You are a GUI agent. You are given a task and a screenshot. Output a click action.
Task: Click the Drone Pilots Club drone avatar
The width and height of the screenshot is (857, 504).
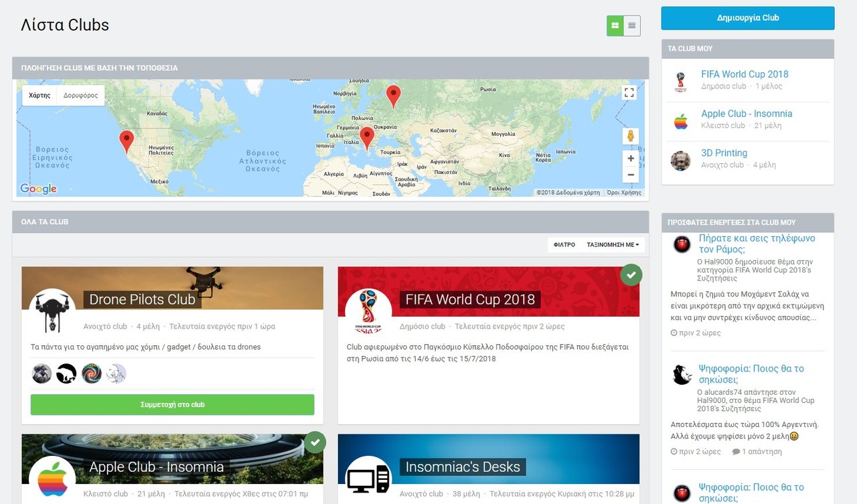click(52, 311)
